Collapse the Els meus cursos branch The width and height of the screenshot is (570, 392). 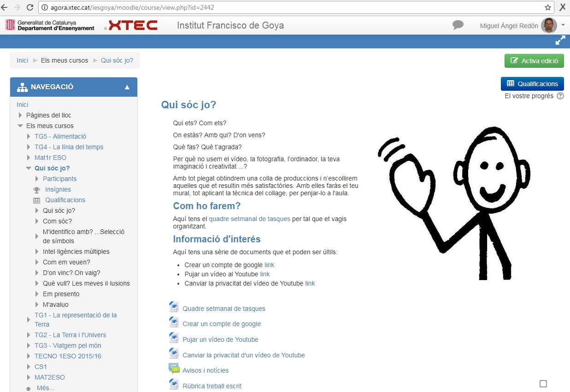pos(20,126)
